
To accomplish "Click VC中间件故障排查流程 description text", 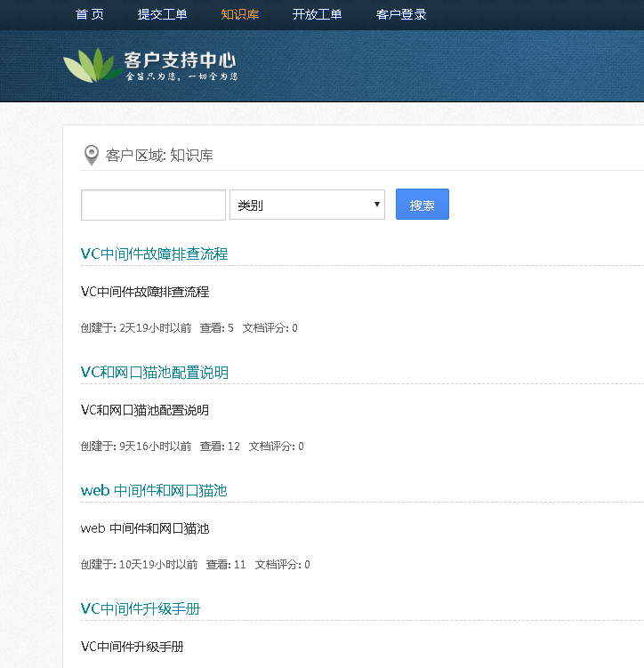I will coord(144,292).
